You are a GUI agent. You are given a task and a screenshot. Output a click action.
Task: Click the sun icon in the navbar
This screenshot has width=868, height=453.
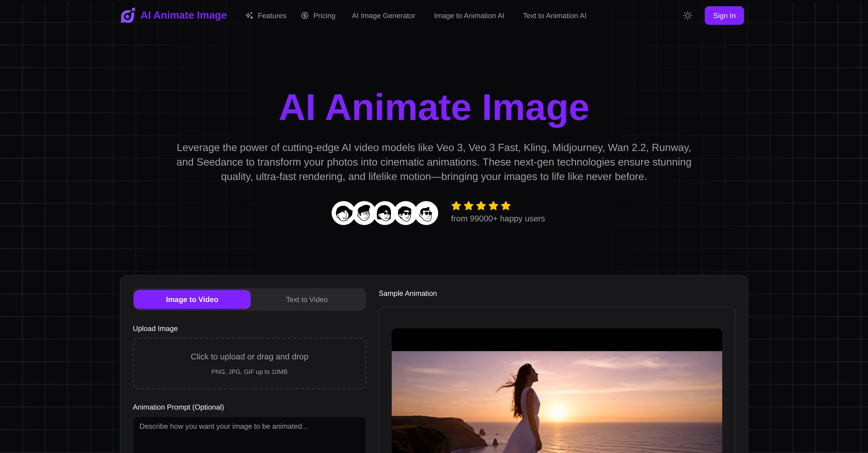coord(688,15)
